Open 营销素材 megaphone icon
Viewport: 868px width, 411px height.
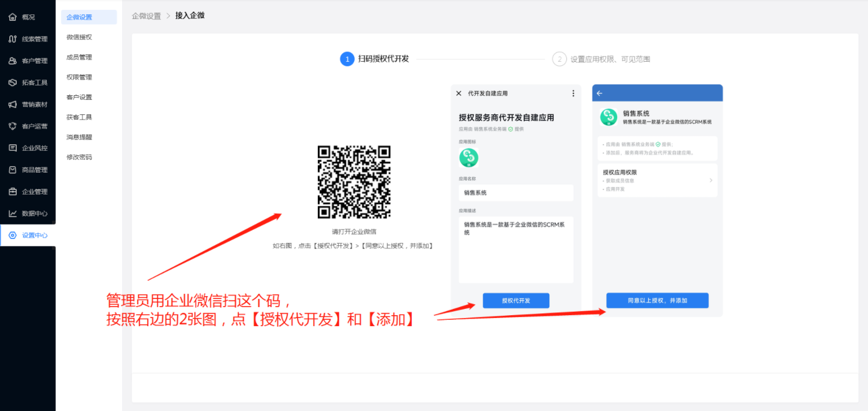tap(13, 104)
